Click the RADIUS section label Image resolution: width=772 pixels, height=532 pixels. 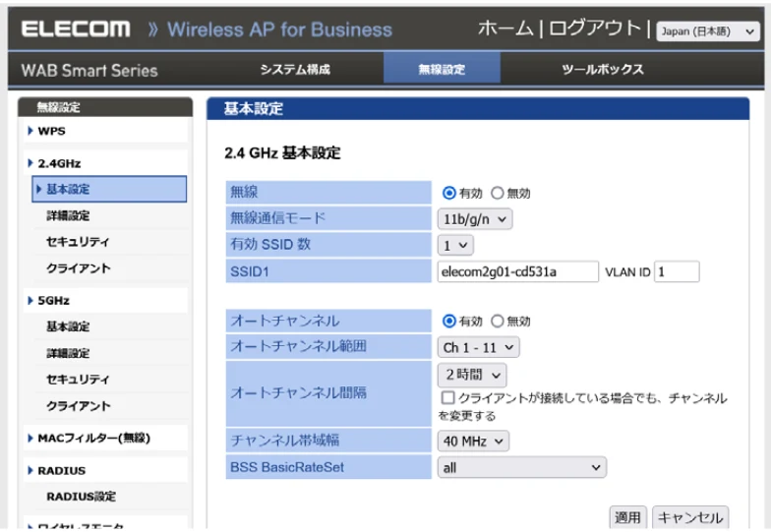tap(62, 470)
